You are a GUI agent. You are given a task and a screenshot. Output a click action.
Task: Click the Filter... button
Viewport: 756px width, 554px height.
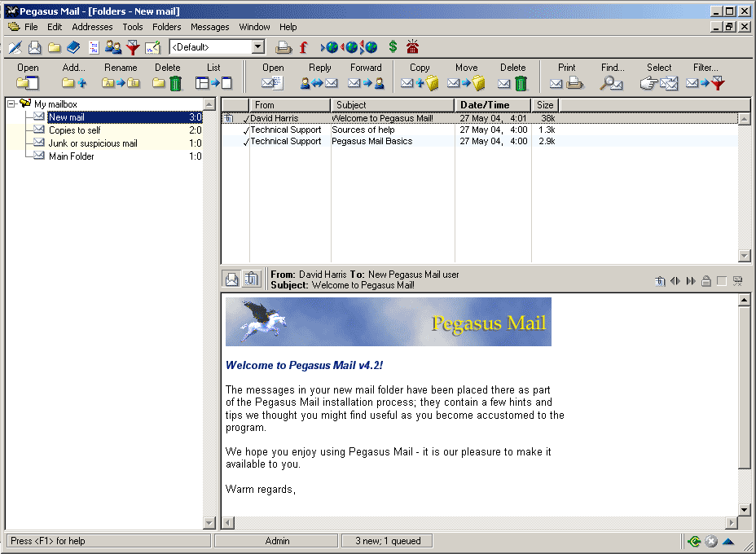coord(705,77)
